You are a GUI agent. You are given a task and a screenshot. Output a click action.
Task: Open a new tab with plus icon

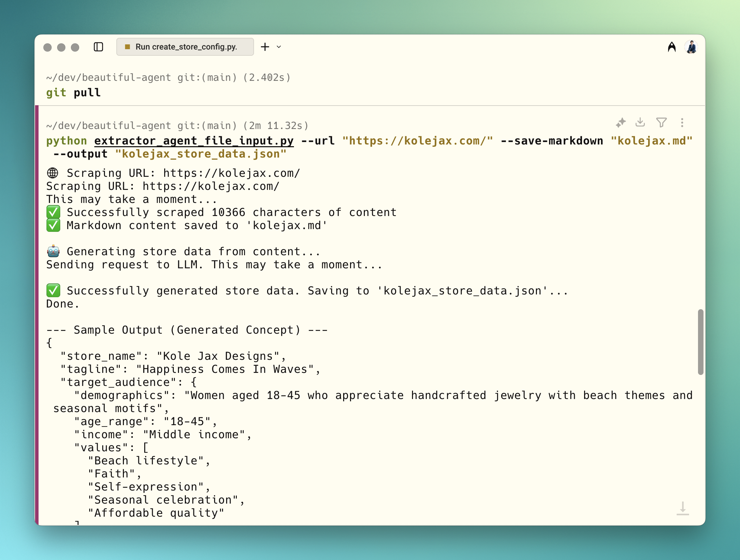tap(265, 47)
